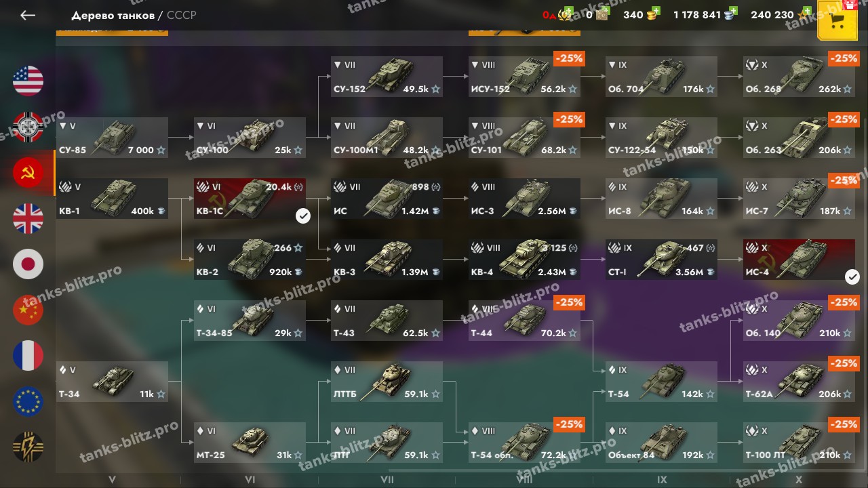The width and height of the screenshot is (868, 488).
Task: Select the European nation flag icon
Action: coord(28,402)
